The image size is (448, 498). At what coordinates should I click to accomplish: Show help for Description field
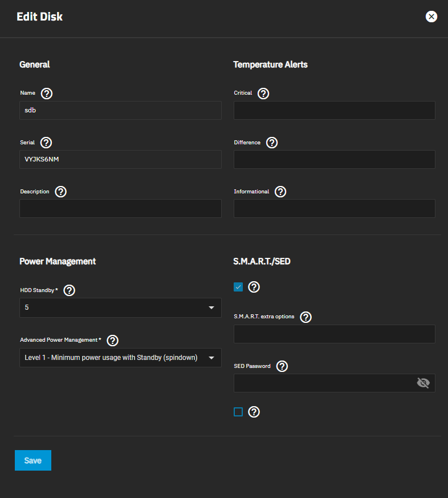pyautogui.click(x=60, y=192)
